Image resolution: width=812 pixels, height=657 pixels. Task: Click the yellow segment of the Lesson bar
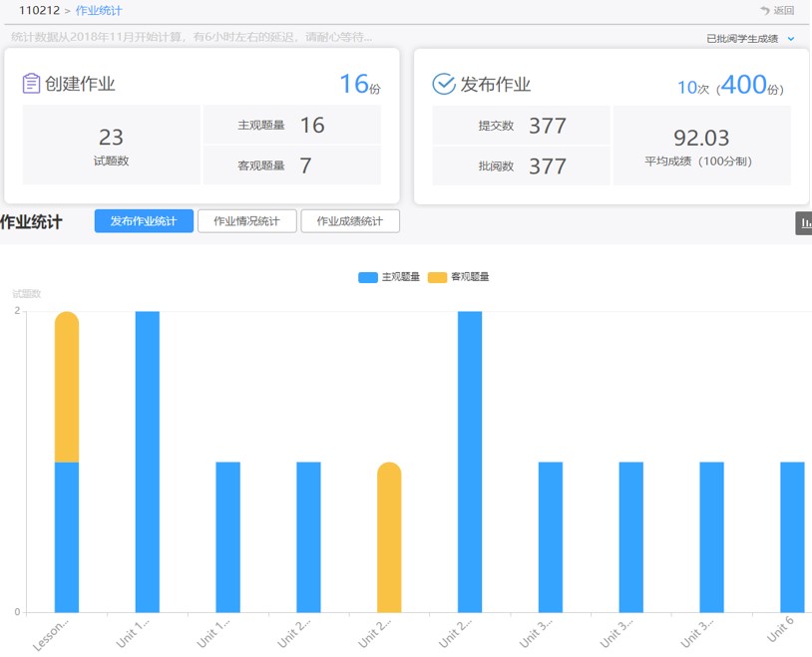(x=67, y=389)
